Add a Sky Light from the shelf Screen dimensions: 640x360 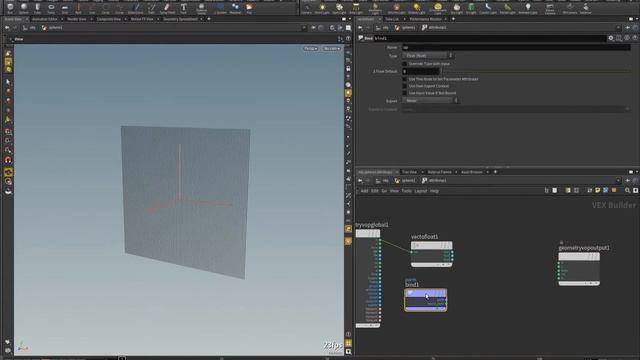[457, 8]
